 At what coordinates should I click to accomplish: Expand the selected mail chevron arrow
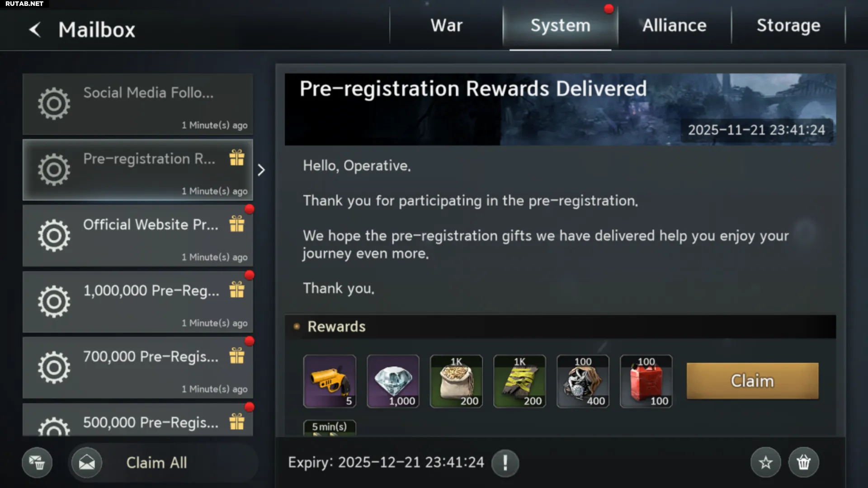click(261, 170)
